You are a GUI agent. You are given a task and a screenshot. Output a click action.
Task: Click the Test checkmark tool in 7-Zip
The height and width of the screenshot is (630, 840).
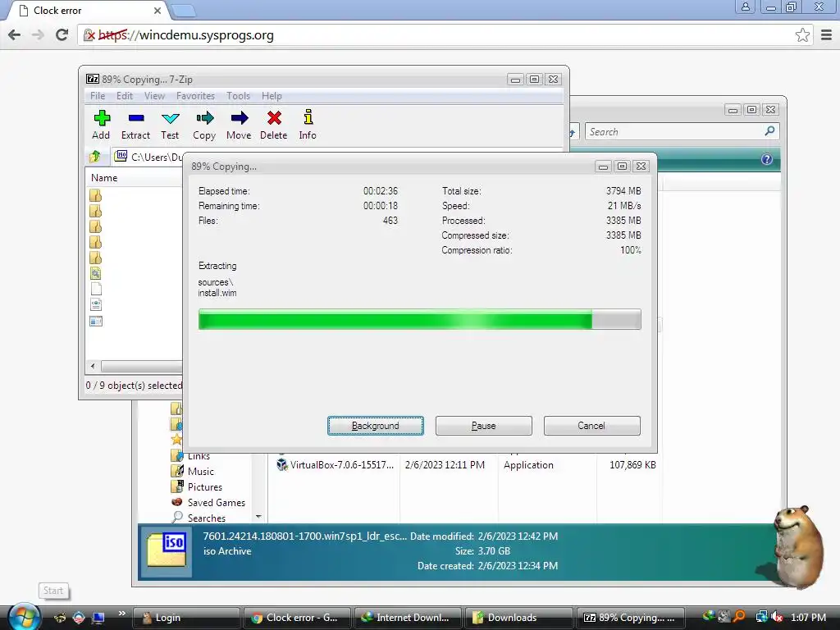(x=171, y=126)
